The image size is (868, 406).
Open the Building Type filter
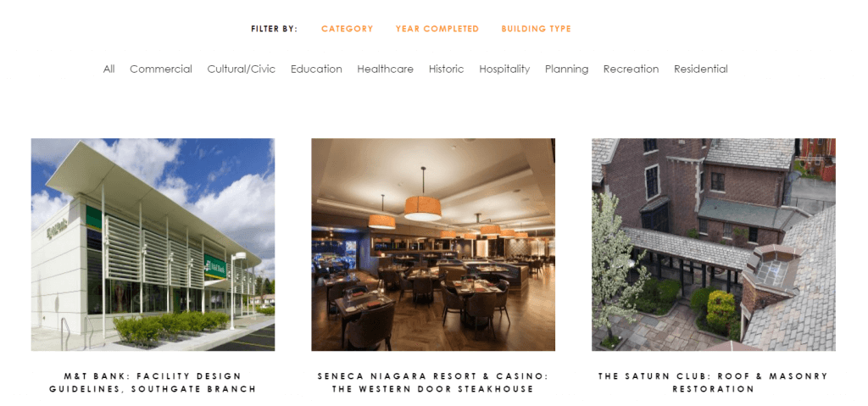coord(536,29)
